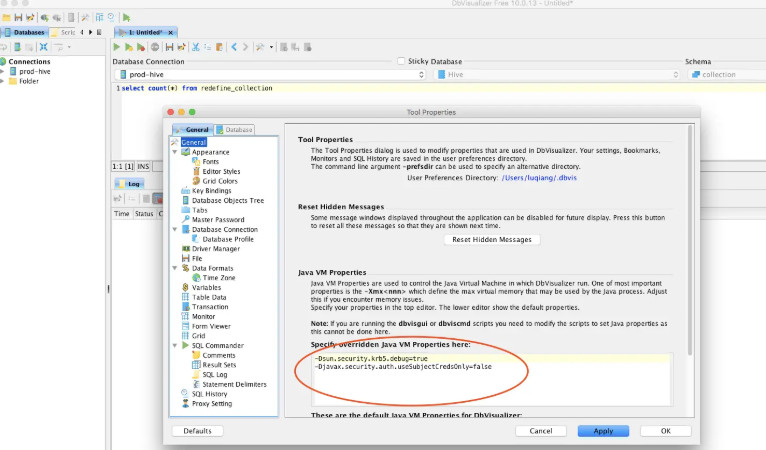Select Statement Delimiters in the properties tree

(234, 385)
